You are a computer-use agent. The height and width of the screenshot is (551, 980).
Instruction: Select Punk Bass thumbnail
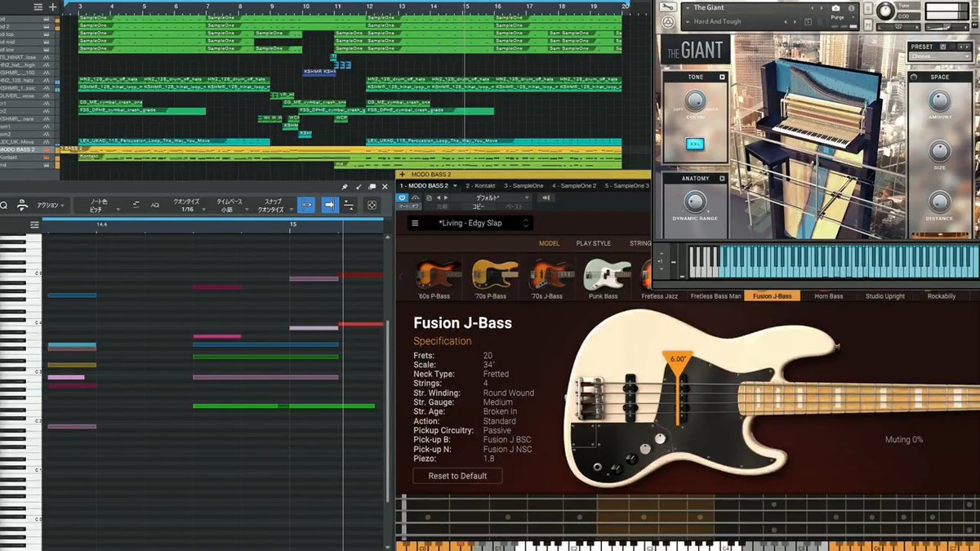(x=604, y=278)
